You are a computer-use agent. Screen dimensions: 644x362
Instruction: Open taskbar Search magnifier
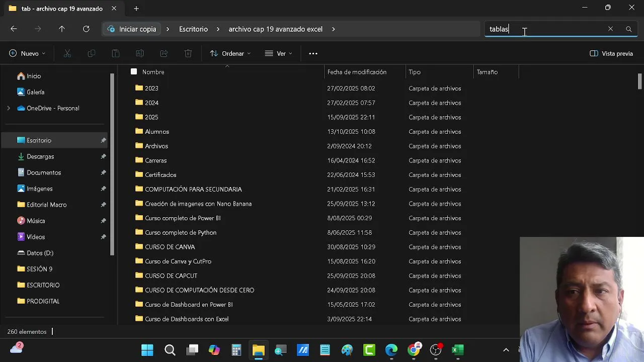pos(170,350)
